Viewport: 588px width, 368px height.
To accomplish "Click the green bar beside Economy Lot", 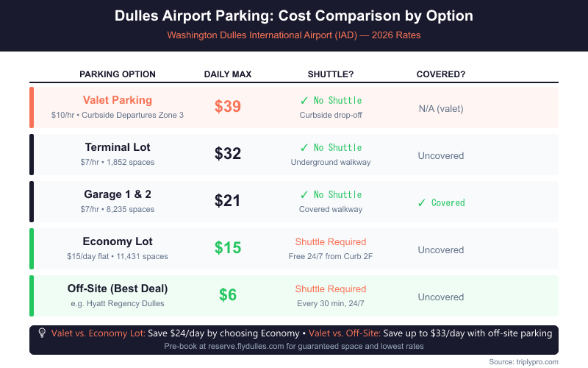I will pyautogui.click(x=32, y=249).
